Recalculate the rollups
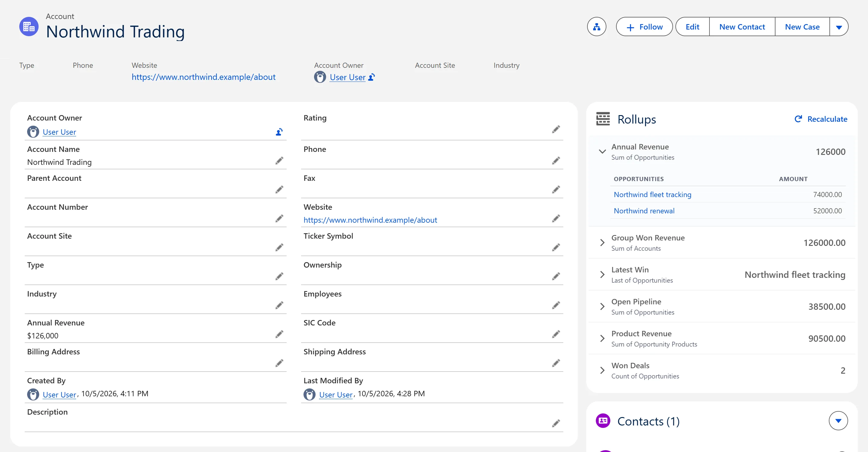 821,119
